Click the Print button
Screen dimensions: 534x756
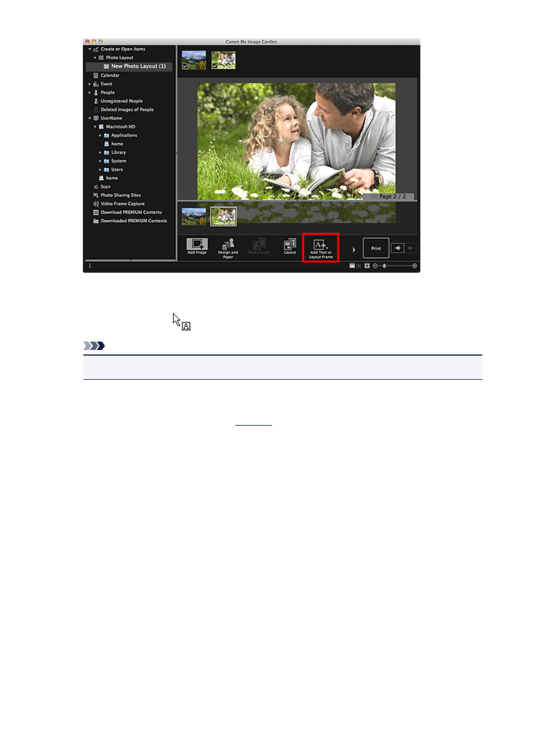[376, 248]
